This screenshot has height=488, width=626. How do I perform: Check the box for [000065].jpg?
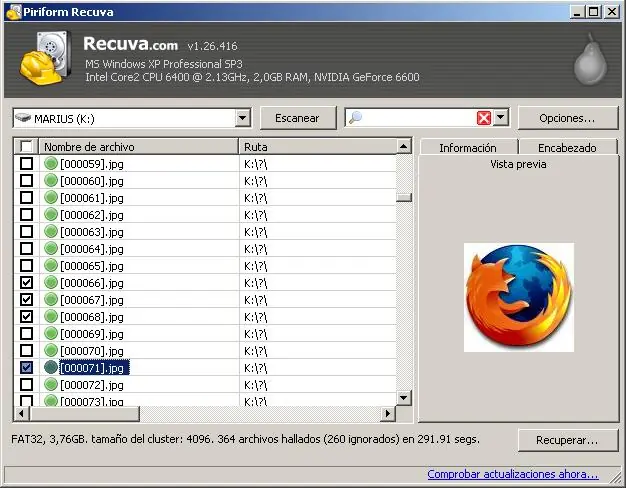click(26, 265)
